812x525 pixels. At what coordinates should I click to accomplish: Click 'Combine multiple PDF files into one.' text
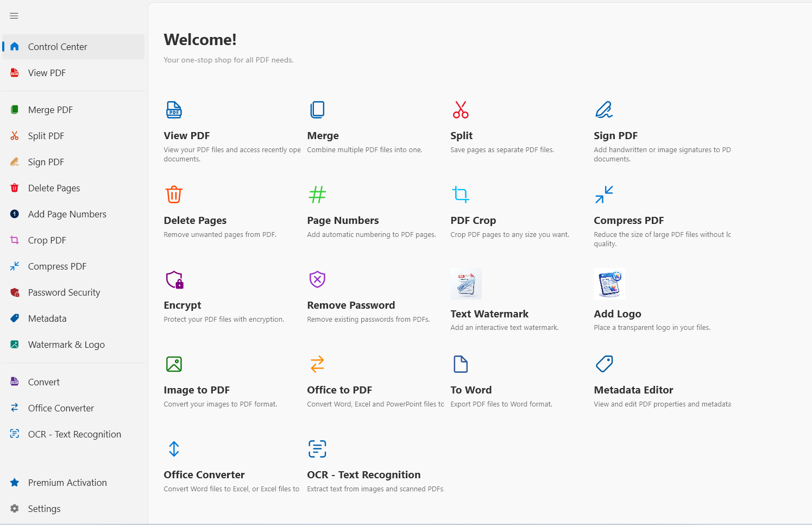364,150
